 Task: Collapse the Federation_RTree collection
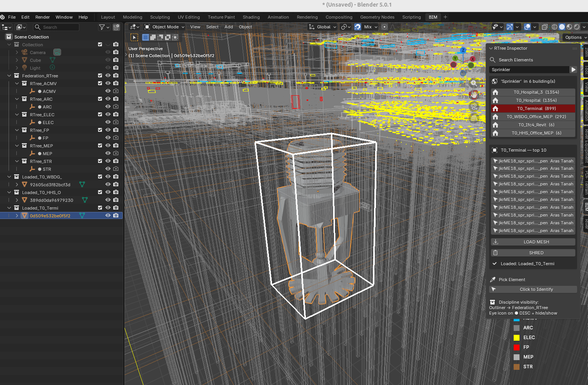9,75
